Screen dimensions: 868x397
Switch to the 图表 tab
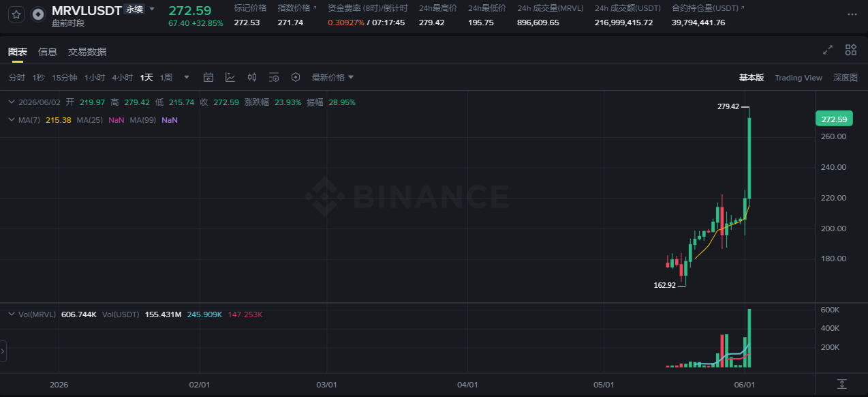[x=18, y=52]
